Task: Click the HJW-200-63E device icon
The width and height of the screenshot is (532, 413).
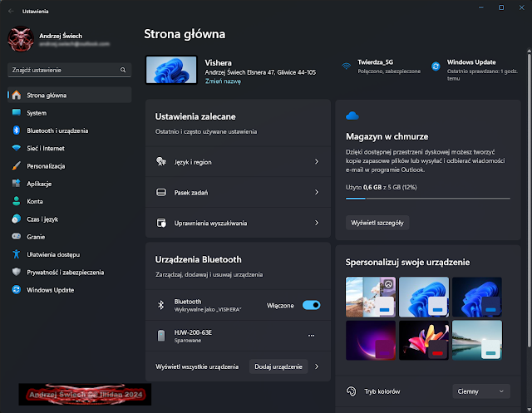Action: coord(161,336)
